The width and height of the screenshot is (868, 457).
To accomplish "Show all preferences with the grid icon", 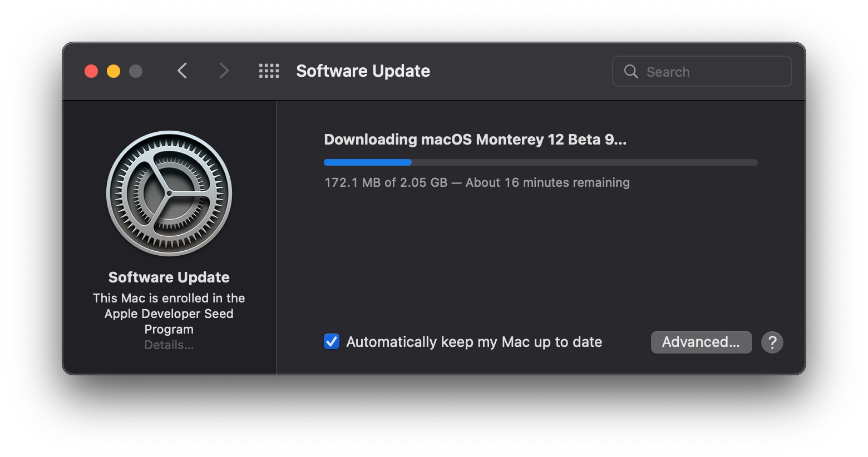I will (269, 71).
